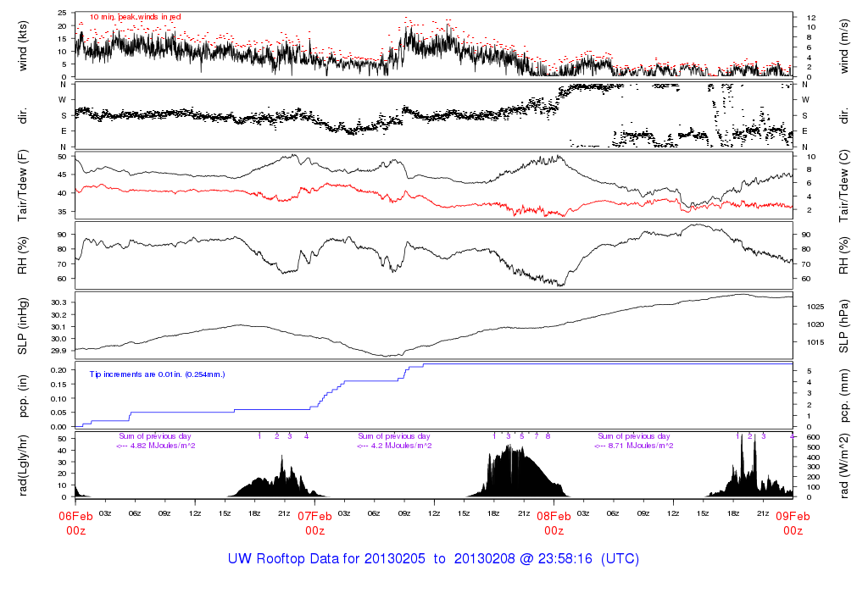The width and height of the screenshot is (868, 593).
Task: Select the 'wind (kts)' axis label
Action: point(23,46)
